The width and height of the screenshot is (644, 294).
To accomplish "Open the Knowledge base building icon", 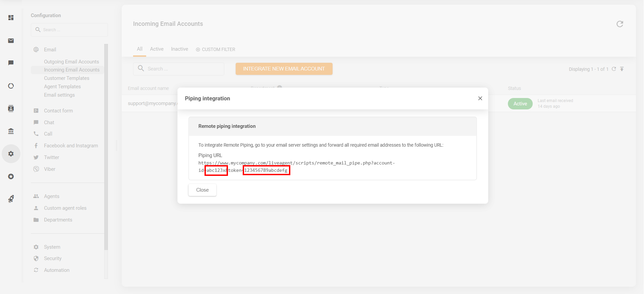I will pos(11,131).
